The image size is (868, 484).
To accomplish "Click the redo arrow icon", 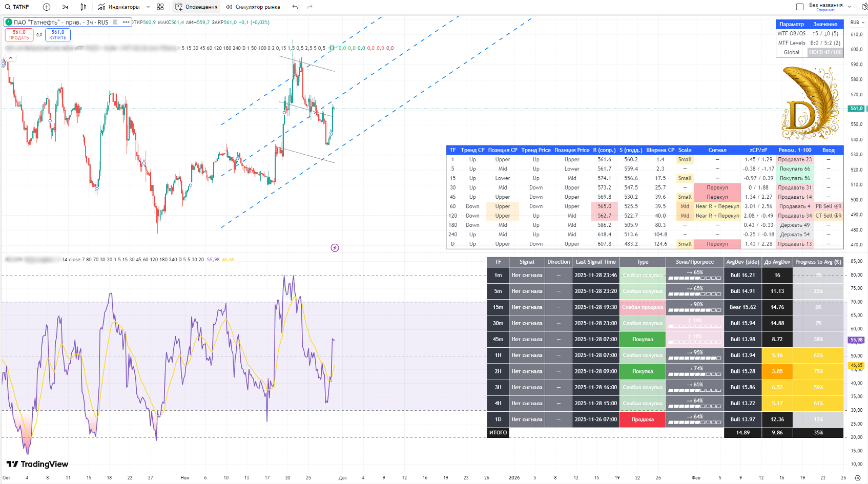I will (x=309, y=7).
